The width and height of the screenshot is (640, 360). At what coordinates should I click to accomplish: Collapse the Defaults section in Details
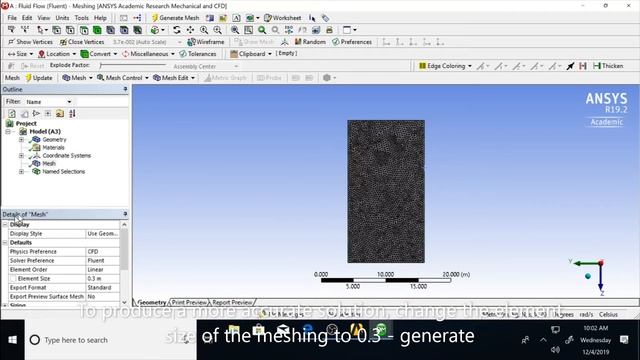pyautogui.click(x=5, y=242)
